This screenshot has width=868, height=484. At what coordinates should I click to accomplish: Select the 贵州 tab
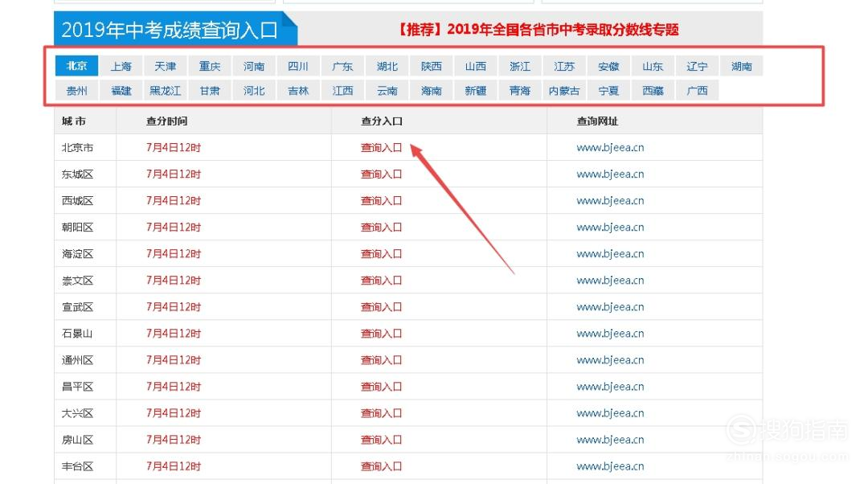[76, 90]
